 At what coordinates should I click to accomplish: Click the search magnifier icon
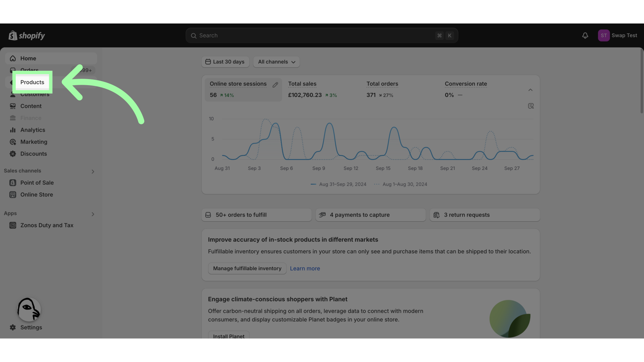coord(194,36)
